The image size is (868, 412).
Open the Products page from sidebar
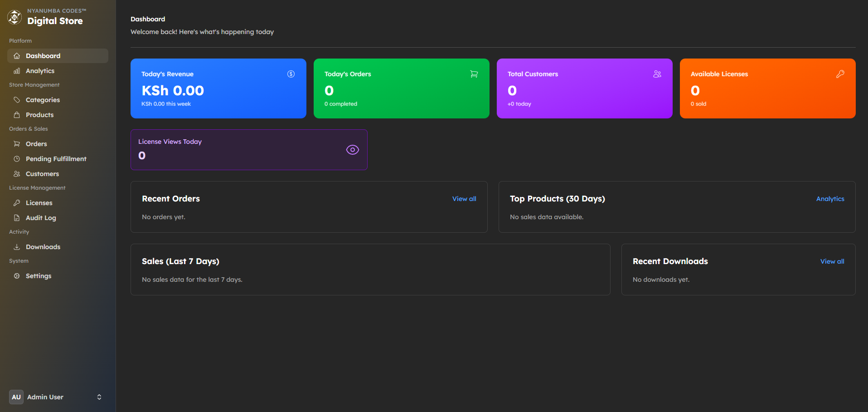[39, 115]
